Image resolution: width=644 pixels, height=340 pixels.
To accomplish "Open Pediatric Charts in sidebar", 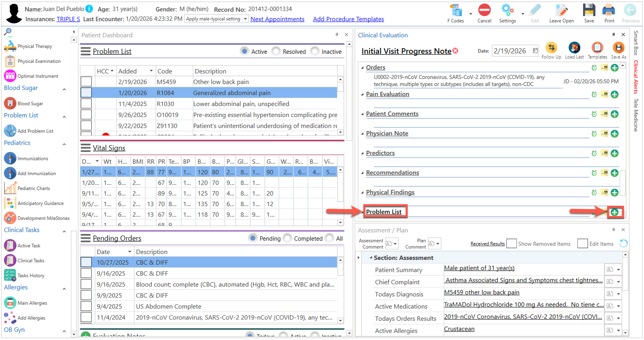I will pos(34,188).
